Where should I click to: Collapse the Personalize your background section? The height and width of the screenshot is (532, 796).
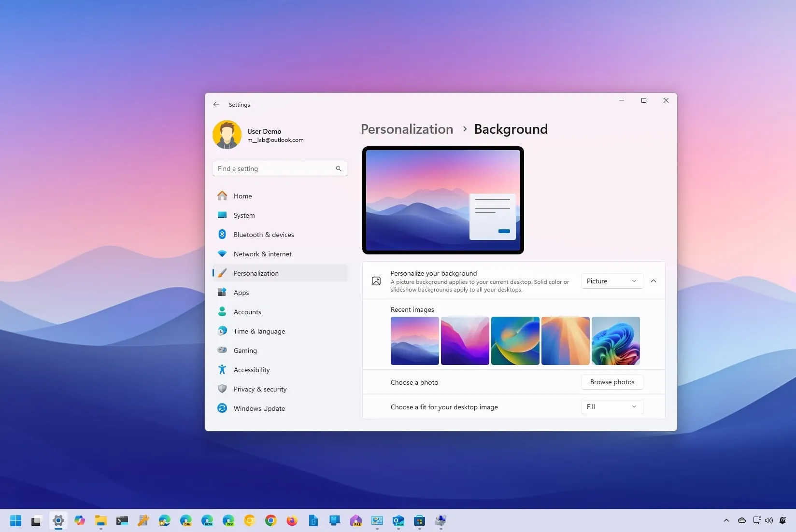click(x=654, y=281)
